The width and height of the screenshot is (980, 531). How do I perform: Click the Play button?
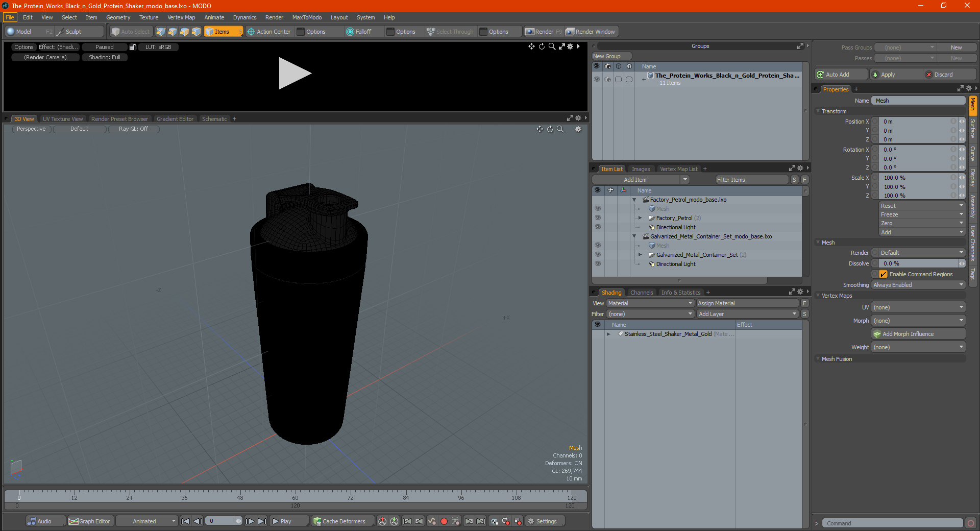coord(289,521)
